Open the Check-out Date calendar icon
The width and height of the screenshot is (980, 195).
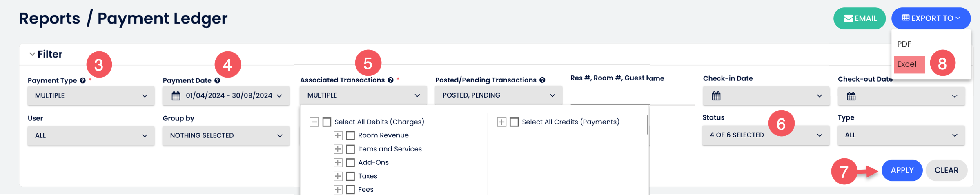pos(851,96)
